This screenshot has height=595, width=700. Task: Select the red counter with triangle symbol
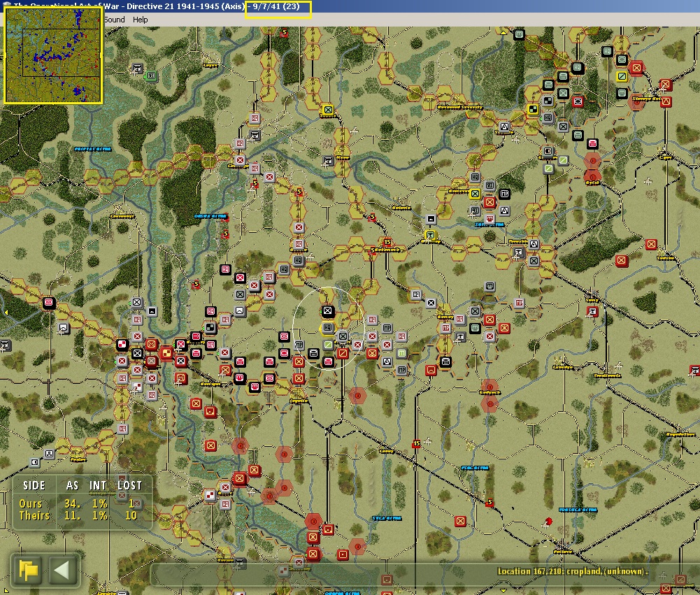click(x=666, y=102)
